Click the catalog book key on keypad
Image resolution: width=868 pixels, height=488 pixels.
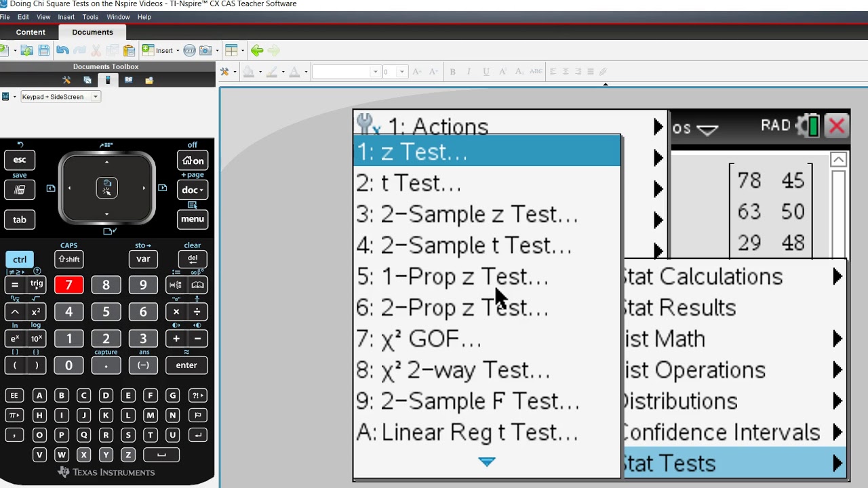[x=197, y=285]
